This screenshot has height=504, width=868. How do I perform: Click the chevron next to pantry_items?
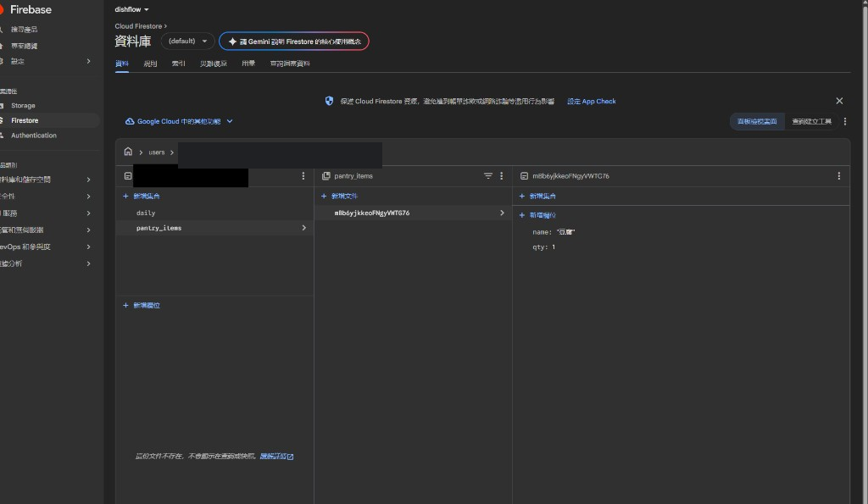[304, 228]
